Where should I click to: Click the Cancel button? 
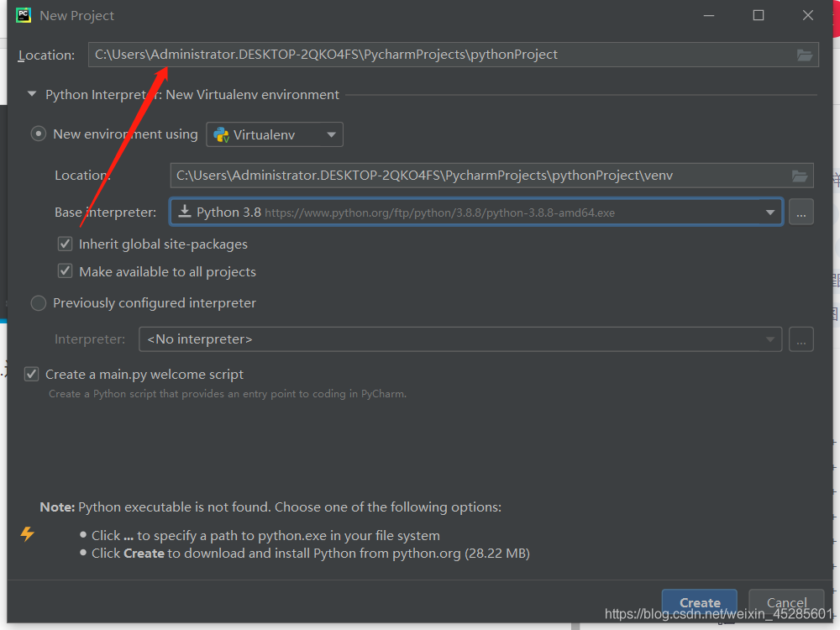[x=786, y=602]
